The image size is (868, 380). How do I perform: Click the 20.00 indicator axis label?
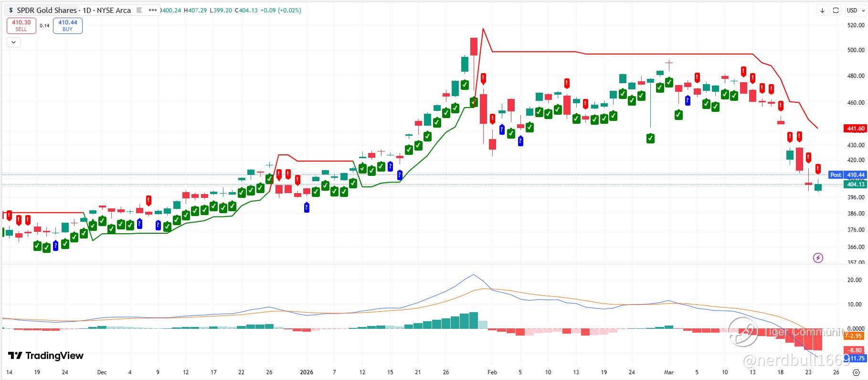(x=854, y=280)
